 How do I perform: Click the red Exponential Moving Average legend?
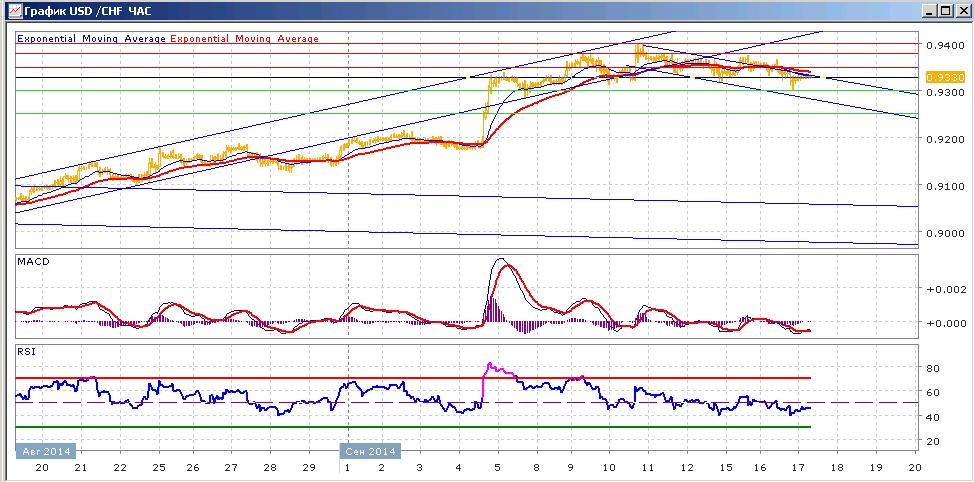[x=244, y=39]
